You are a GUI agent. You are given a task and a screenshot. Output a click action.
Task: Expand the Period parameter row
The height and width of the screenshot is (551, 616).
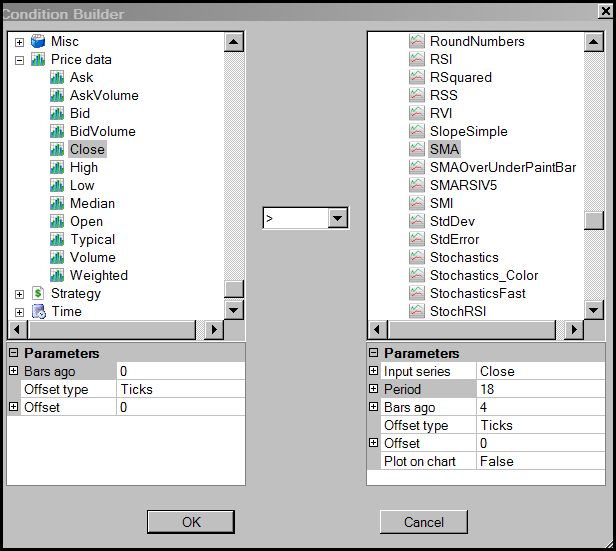(373, 389)
